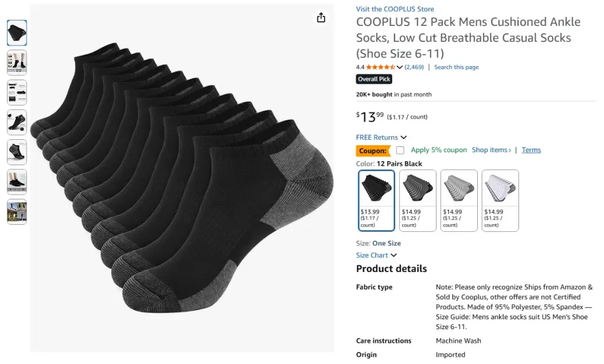Click the main socks product image
Screen dimensions: 604x364
point(182,177)
